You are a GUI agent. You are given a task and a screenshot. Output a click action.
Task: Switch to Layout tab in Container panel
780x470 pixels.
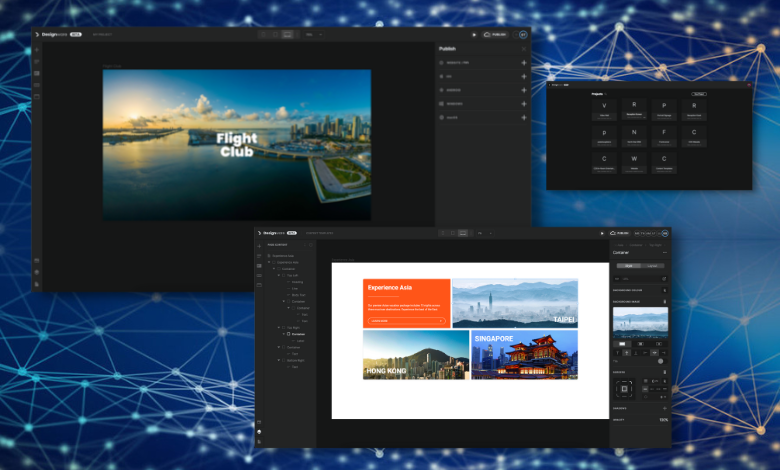click(652, 266)
